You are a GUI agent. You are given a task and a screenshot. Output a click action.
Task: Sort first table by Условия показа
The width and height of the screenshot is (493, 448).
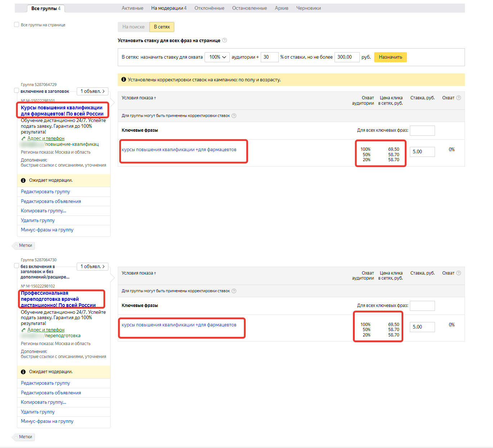(x=139, y=98)
